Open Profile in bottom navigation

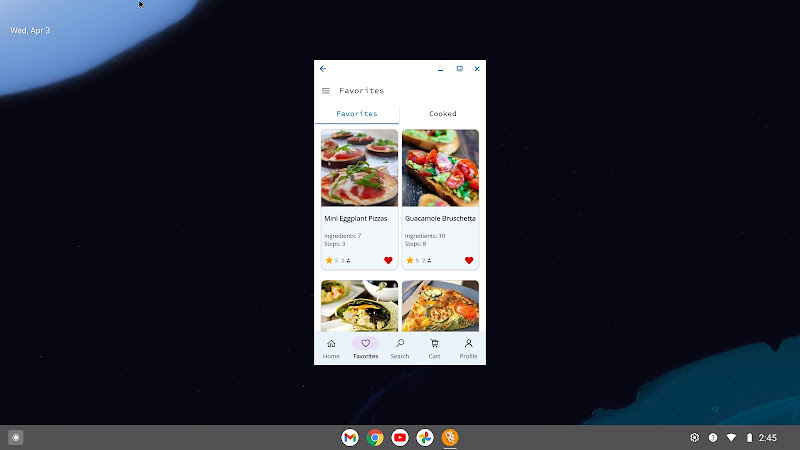coord(468,349)
